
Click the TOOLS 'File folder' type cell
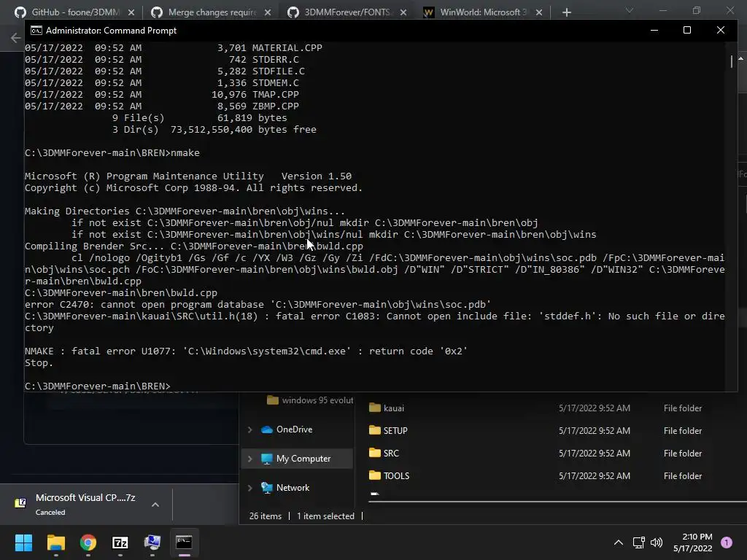683,475
